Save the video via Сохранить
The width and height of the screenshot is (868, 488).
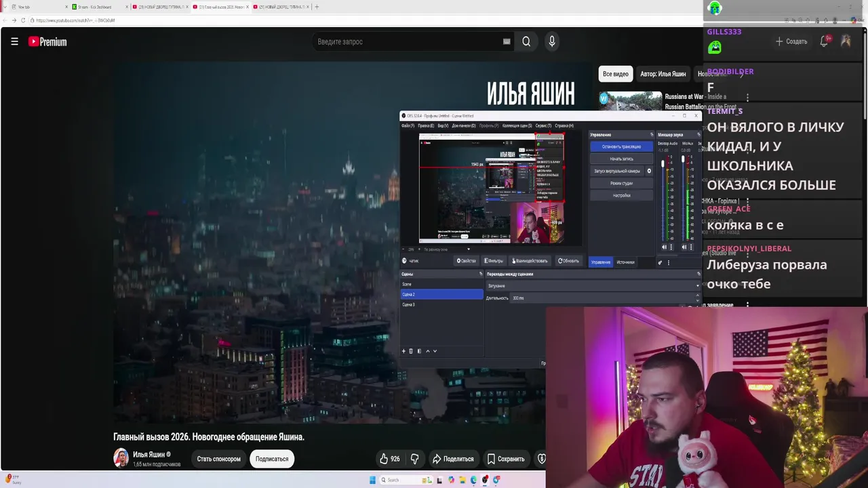coord(506,459)
